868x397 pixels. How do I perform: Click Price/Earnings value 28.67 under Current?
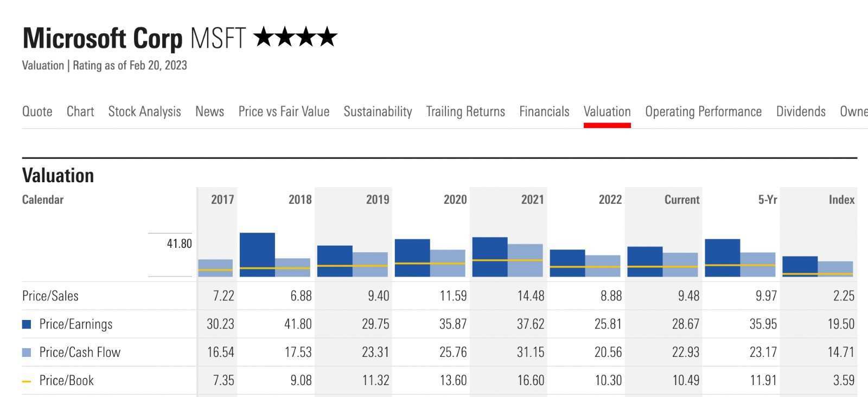pos(686,324)
